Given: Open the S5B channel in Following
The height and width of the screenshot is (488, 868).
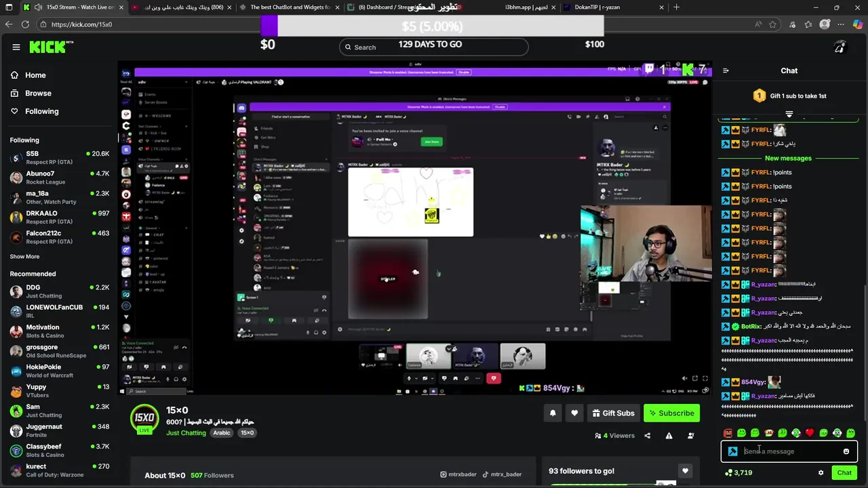Looking at the screenshot, I should pyautogui.click(x=60, y=158).
